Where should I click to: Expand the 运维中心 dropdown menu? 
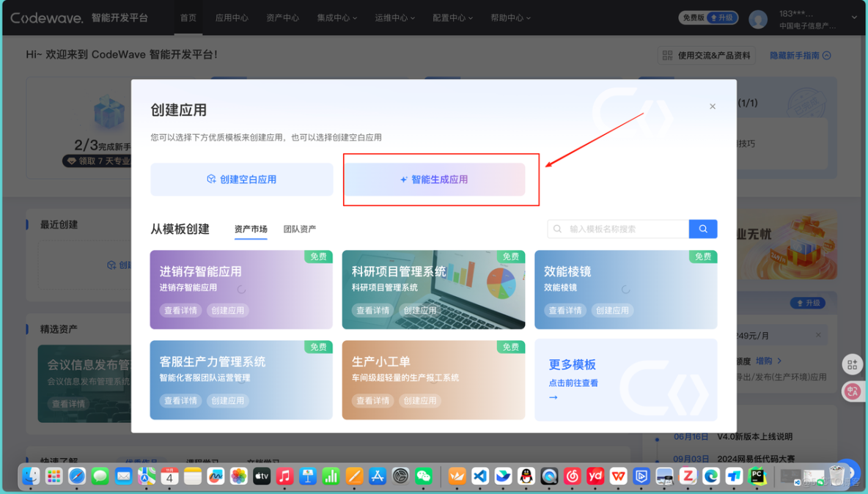click(x=394, y=18)
